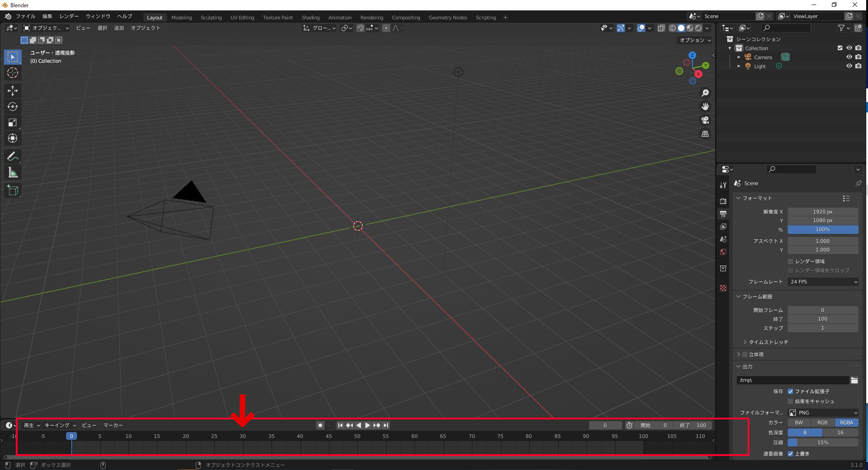Click the viewport pan hand icon
The width and height of the screenshot is (868, 470).
click(x=705, y=107)
